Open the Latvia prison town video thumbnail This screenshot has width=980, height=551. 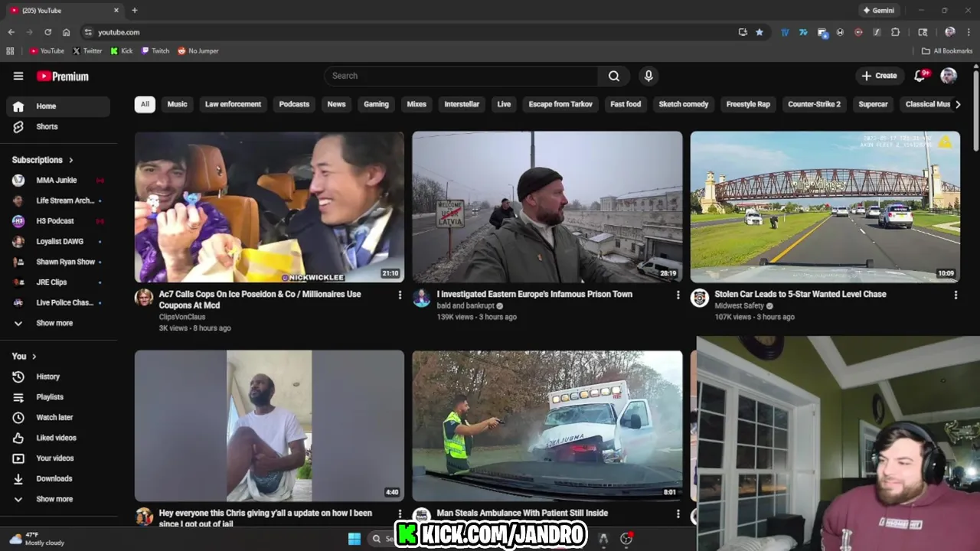pos(547,207)
